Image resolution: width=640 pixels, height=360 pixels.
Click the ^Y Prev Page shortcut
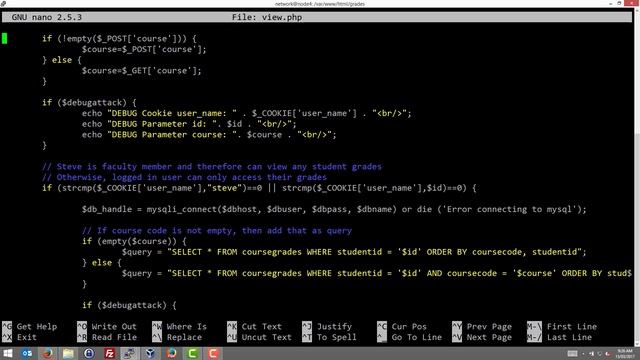point(482,326)
